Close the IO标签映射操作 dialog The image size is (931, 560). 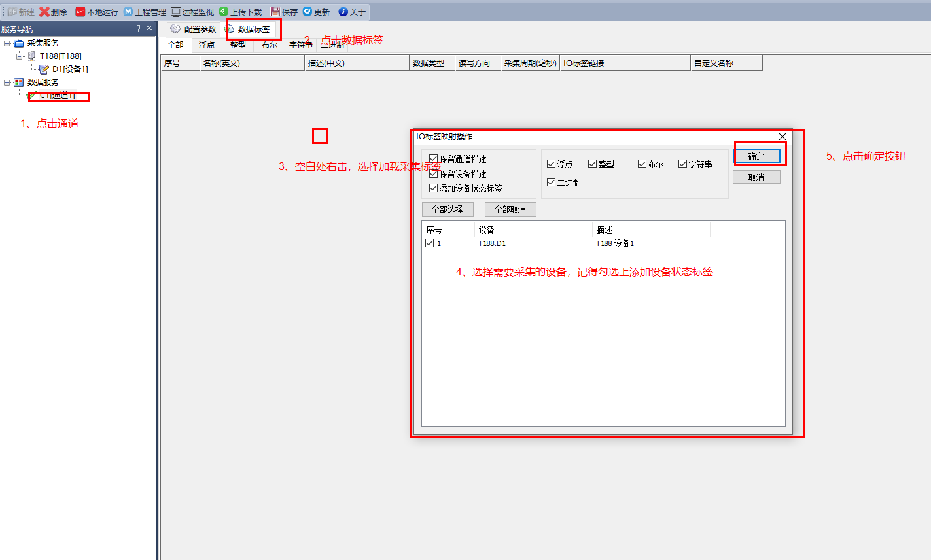pos(782,136)
